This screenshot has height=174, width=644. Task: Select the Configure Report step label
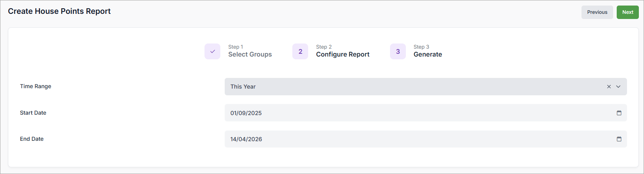coord(343,55)
